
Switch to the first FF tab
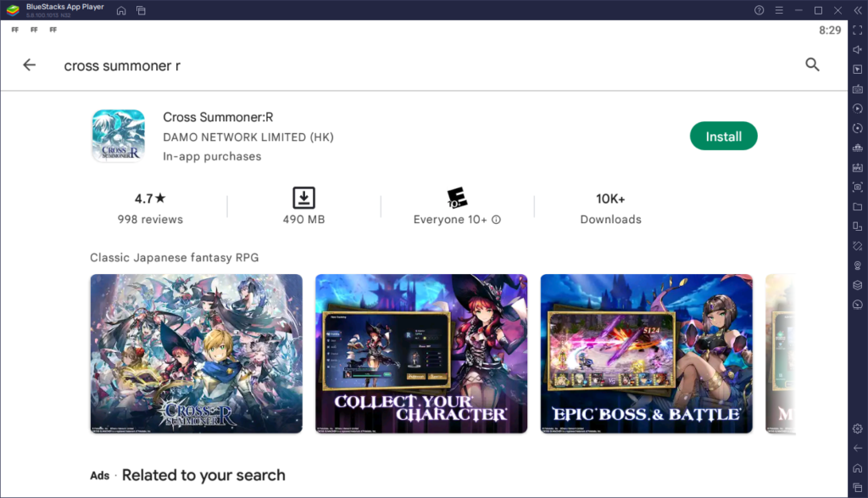coord(14,29)
